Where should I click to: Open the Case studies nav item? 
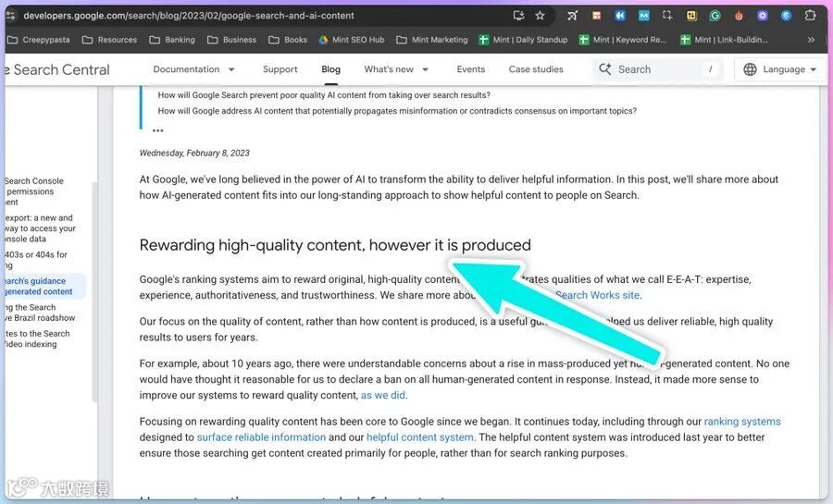536,69
